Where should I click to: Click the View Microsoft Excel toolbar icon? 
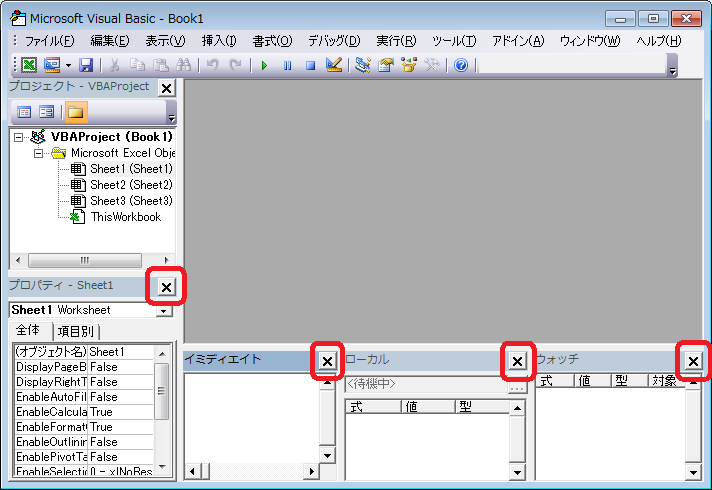click(29, 65)
